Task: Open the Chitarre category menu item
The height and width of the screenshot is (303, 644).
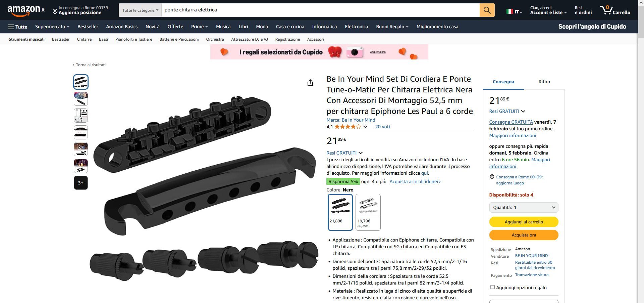Action: [x=84, y=39]
